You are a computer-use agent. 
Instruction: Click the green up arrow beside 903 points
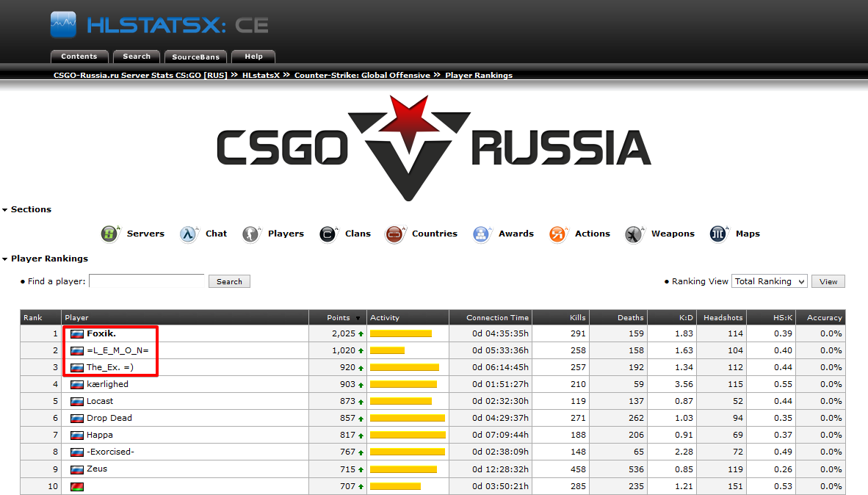361,385
